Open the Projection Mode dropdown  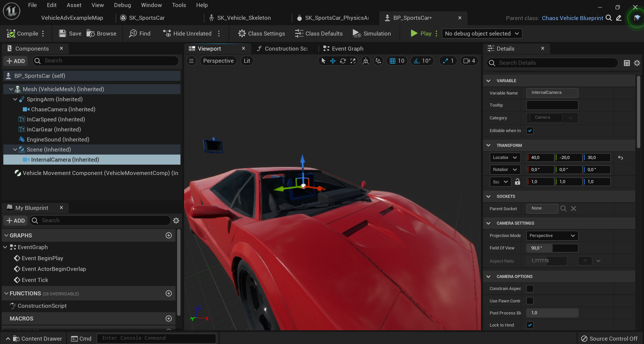click(551, 235)
